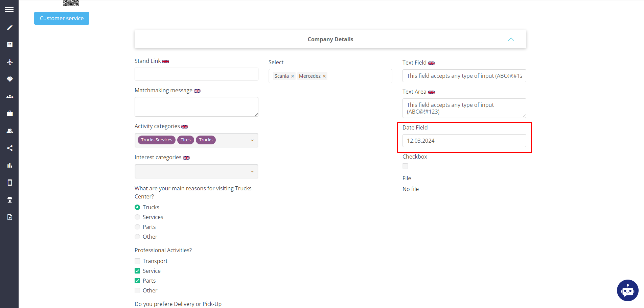Select the bar chart statistics icon
Viewport: 644px width, 308px height.
point(9,165)
